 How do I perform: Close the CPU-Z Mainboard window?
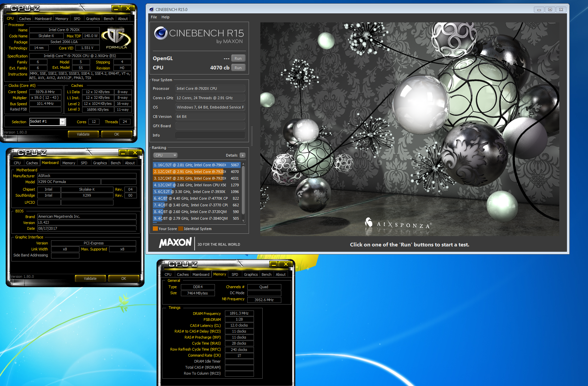[135, 152]
